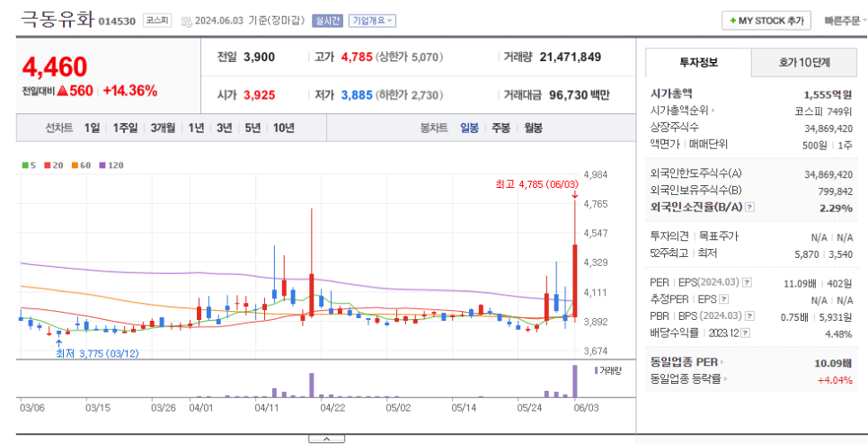Open the 빠른주문 dropdown
Viewport: 868px width, 444px height.
846,21
